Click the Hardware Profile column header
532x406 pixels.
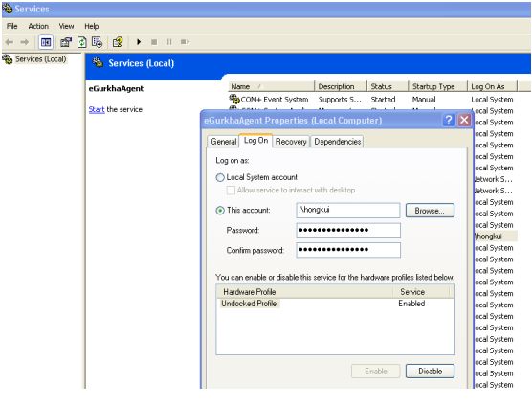pyautogui.click(x=304, y=292)
